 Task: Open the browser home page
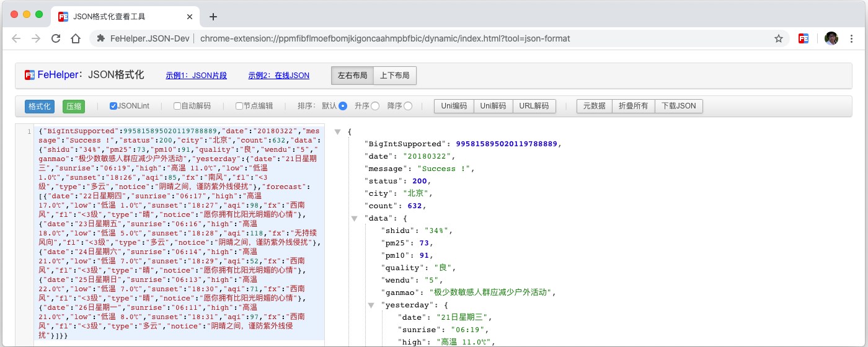pyautogui.click(x=76, y=38)
